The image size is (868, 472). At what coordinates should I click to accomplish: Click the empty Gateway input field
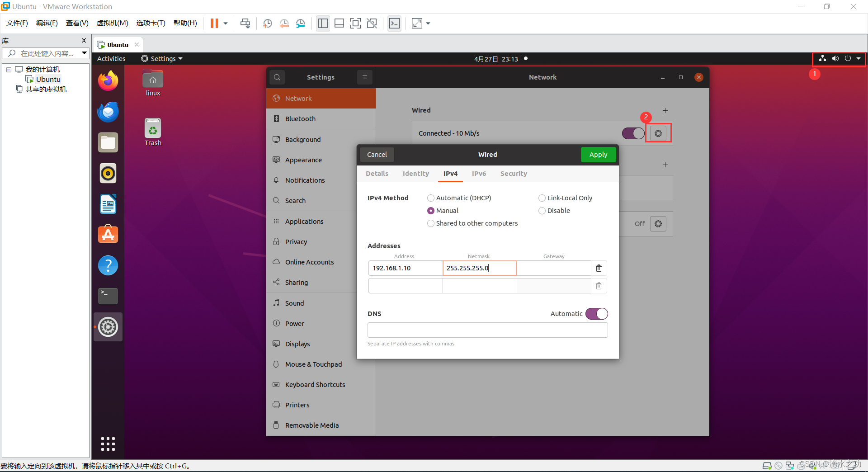pos(553,268)
